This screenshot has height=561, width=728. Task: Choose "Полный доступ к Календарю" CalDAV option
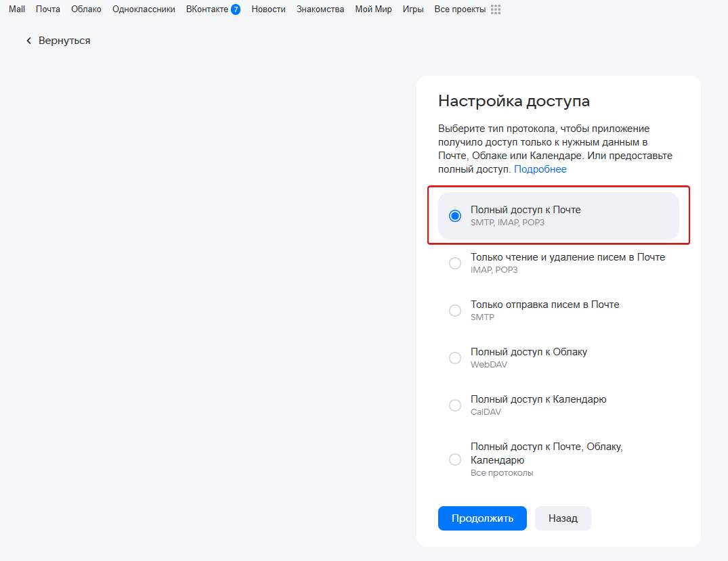click(x=455, y=405)
